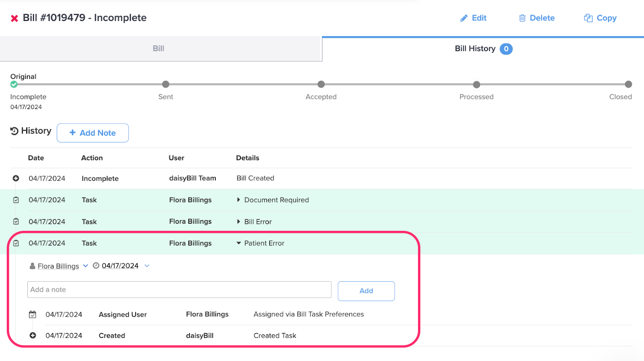
Task: Switch to the Bill tab
Action: coord(159,49)
